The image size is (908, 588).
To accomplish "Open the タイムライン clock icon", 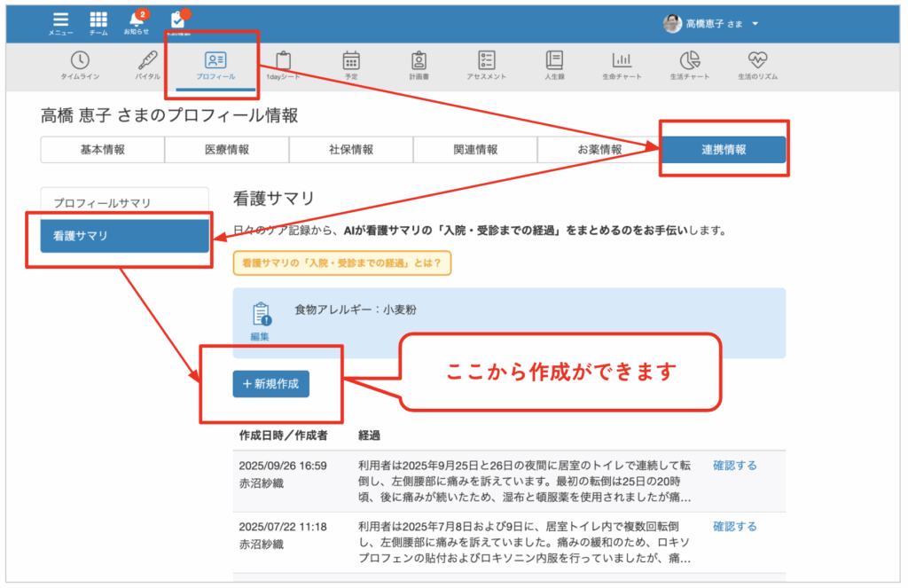I will point(80,65).
